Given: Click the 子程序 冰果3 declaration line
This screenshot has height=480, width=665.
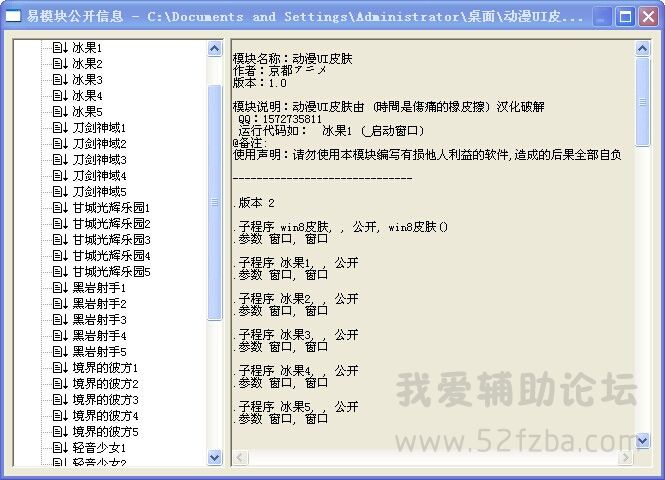Looking at the screenshot, I should tap(296, 335).
